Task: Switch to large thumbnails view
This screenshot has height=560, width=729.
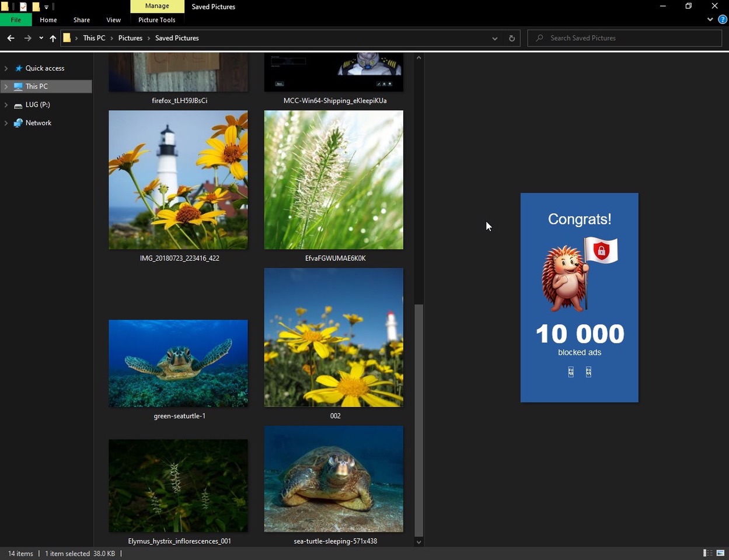Action: (720, 553)
